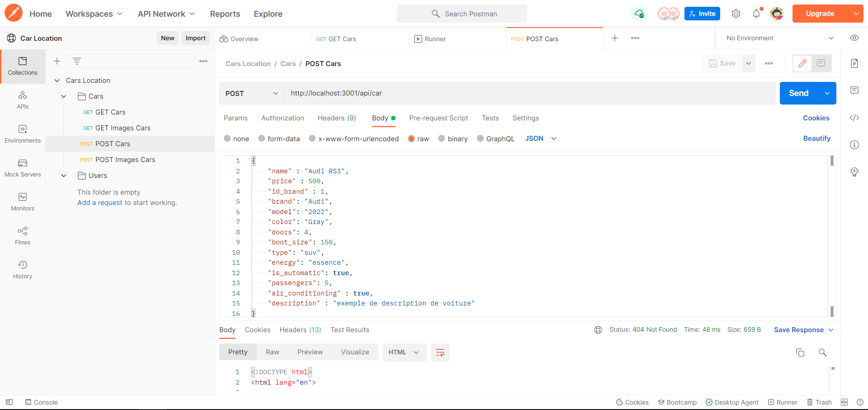Click the Postman logo icon

coord(14,13)
